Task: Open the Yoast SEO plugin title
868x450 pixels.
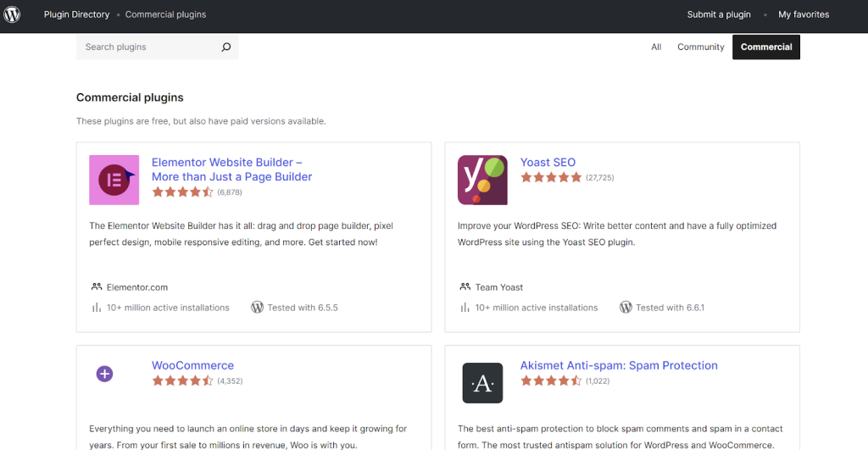Action: coord(548,162)
